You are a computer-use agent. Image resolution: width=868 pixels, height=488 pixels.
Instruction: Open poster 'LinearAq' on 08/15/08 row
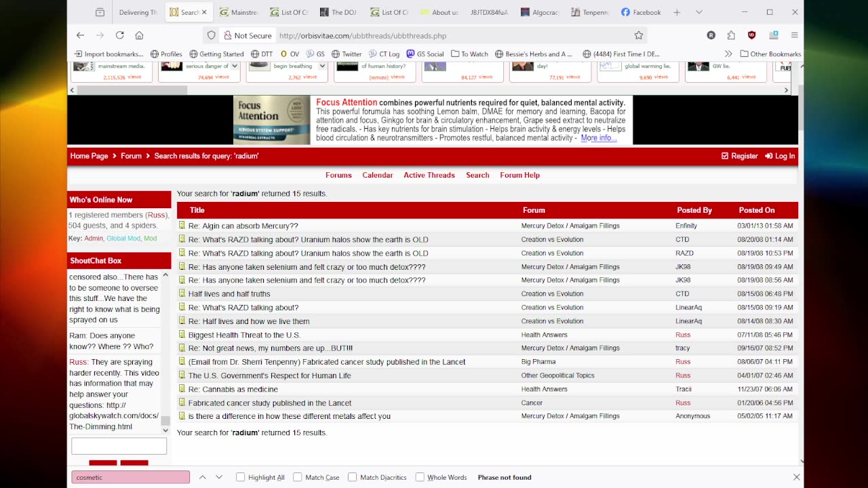point(688,307)
